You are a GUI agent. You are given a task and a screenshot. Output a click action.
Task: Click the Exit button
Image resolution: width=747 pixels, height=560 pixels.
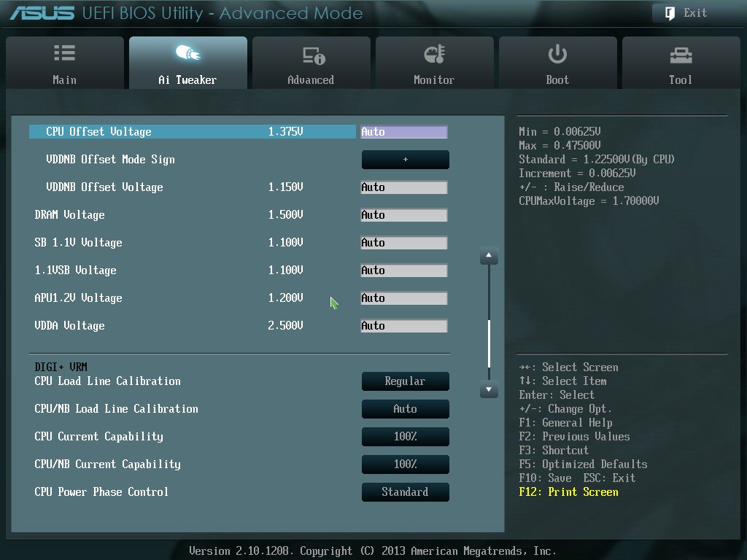click(x=696, y=13)
